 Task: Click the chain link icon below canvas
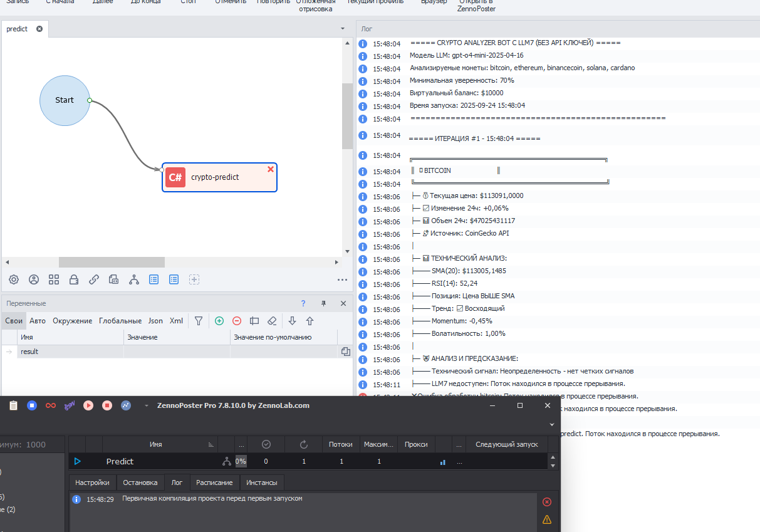pos(94,279)
